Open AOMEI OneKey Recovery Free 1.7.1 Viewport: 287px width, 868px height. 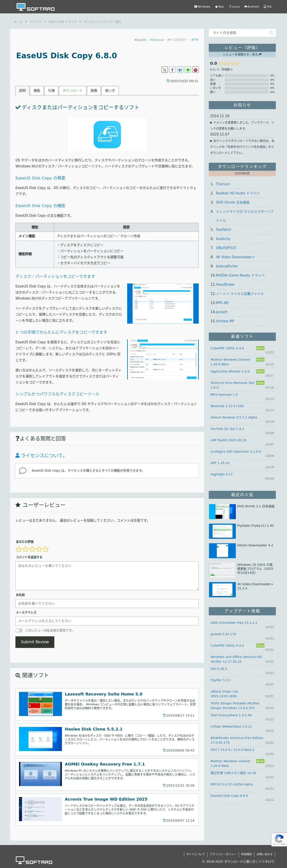(105, 764)
